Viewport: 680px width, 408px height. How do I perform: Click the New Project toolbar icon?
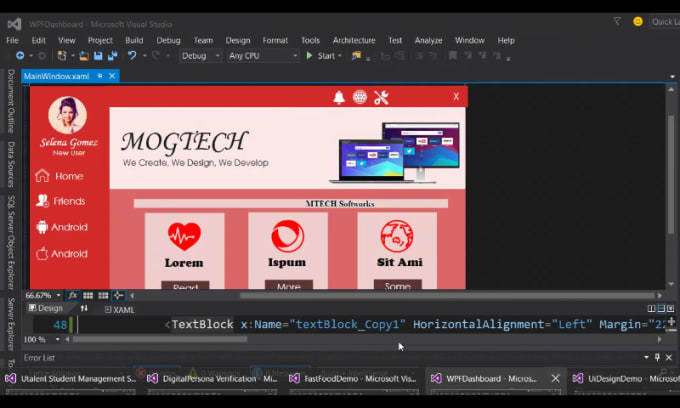tap(62, 55)
